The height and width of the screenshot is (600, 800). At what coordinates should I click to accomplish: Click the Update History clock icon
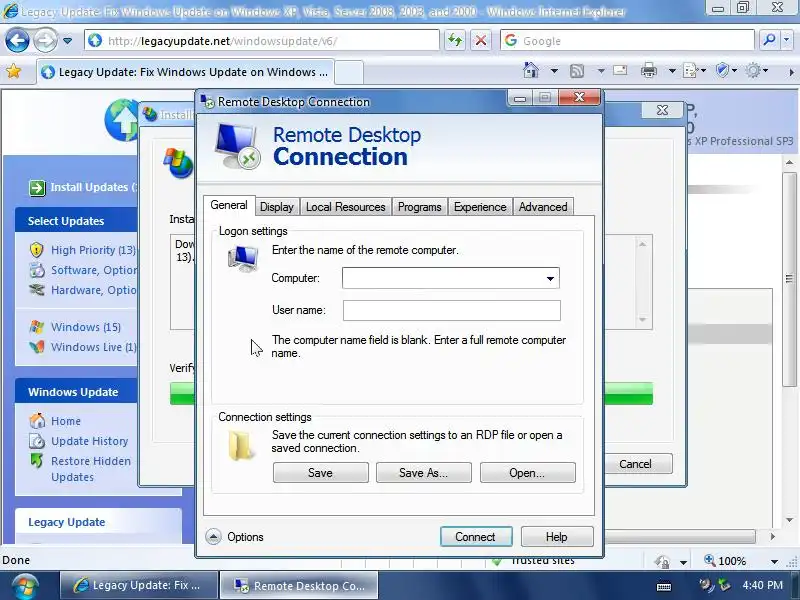pos(37,441)
